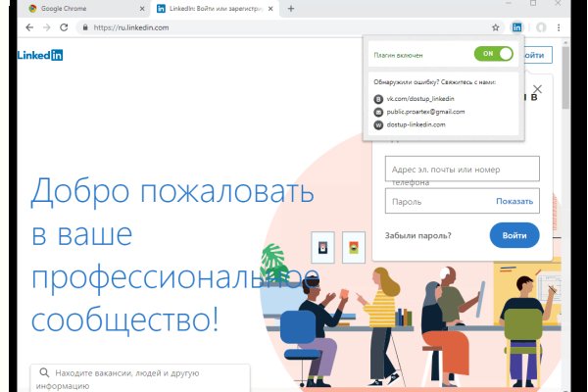Open the Chrome profile avatar icon

tap(541, 27)
